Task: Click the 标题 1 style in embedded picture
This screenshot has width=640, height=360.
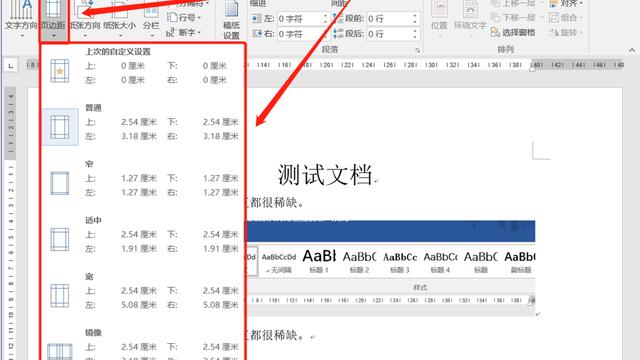Action: tap(319, 261)
